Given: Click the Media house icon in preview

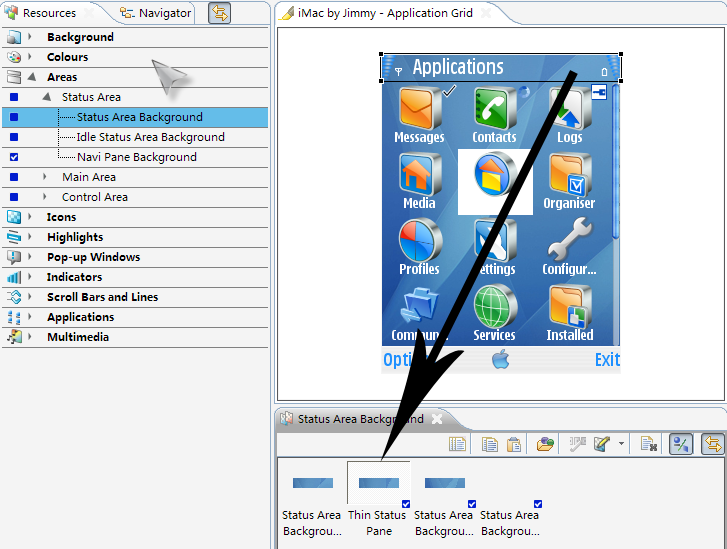Looking at the screenshot, I should [420, 175].
